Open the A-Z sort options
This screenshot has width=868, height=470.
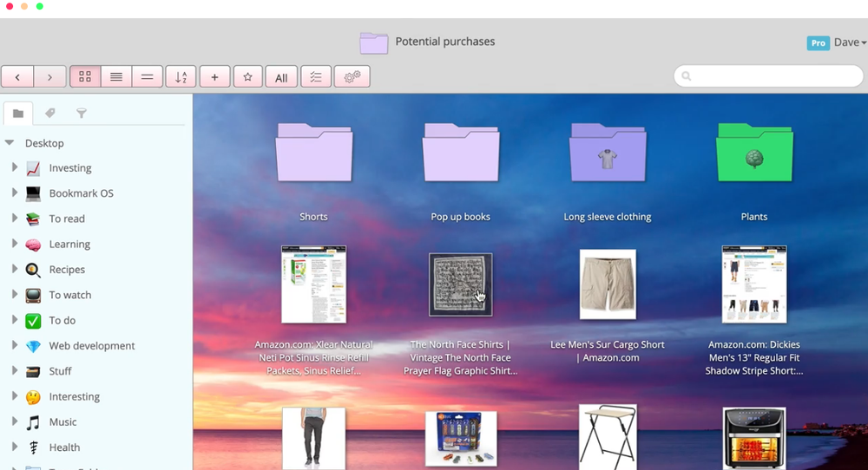[x=181, y=77]
